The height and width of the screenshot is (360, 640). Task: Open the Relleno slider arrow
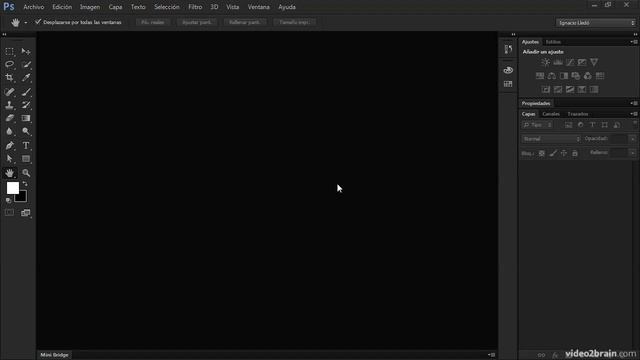(632, 153)
